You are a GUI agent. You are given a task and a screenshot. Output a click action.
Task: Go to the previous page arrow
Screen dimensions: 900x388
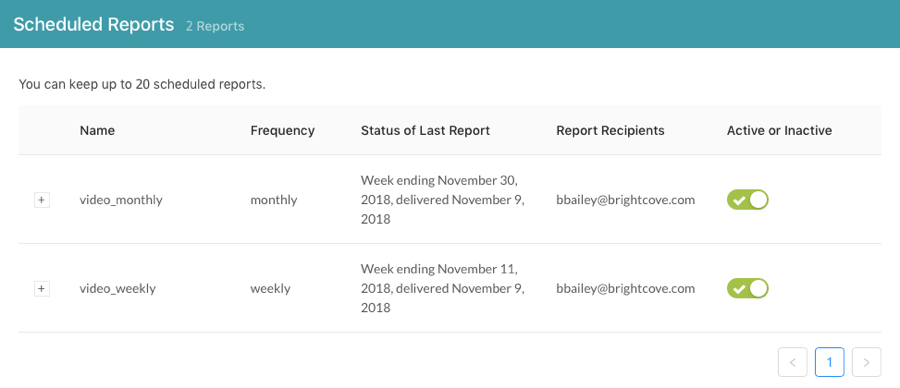pyautogui.click(x=793, y=362)
